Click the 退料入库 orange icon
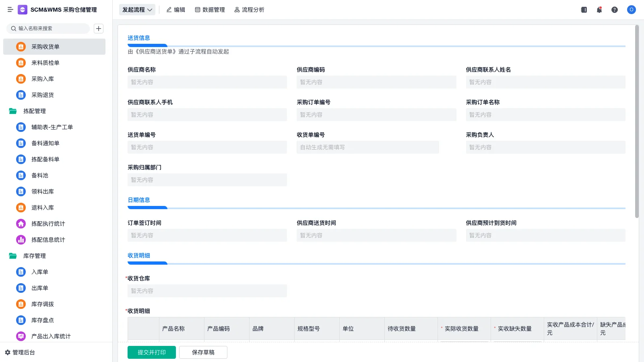The width and height of the screenshot is (644, 362). point(21,208)
